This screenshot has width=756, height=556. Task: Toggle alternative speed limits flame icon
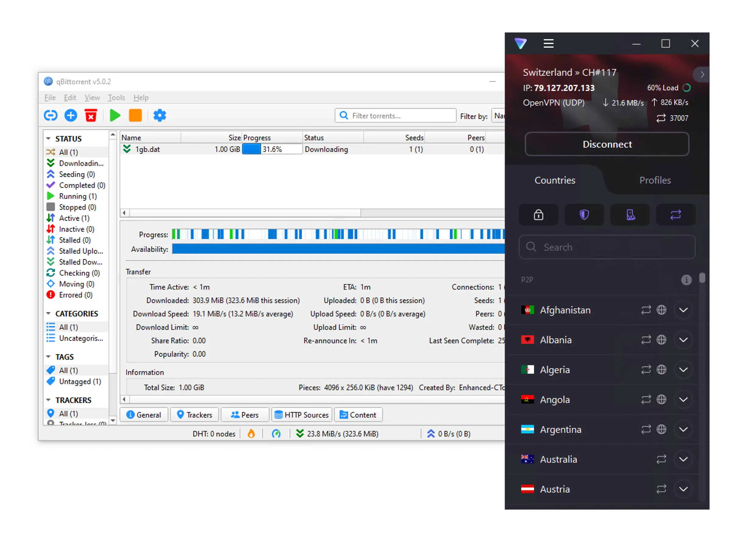tap(251, 433)
